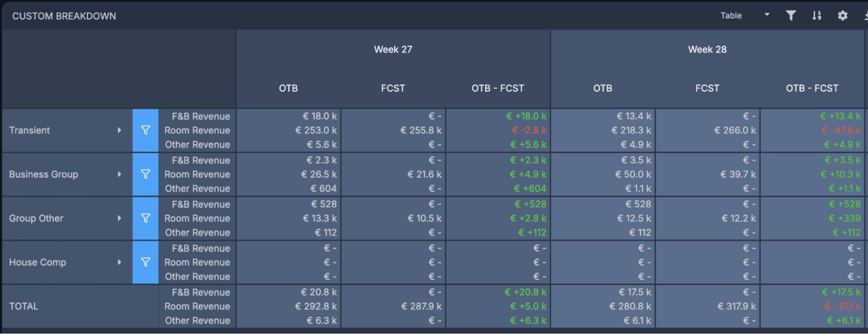Click the Week 27 OTB column header
Image resolution: width=868 pixels, height=334 pixels.
point(288,88)
